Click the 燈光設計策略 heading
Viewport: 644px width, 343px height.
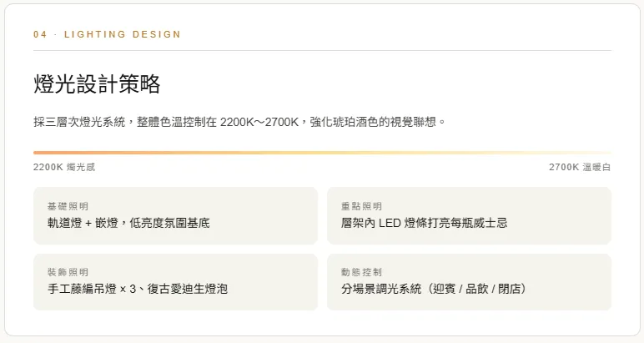click(x=97, y=84)
